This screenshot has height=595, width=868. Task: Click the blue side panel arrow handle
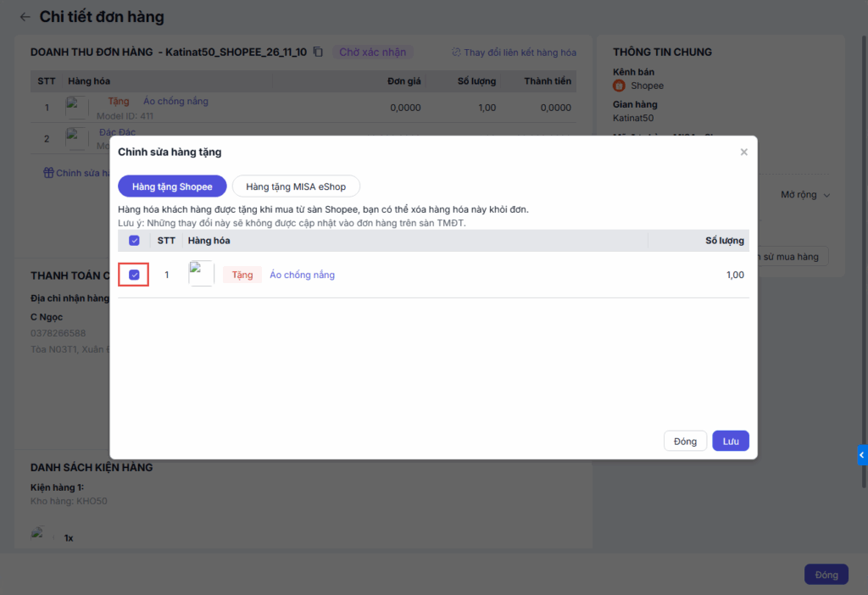(862, 455)
